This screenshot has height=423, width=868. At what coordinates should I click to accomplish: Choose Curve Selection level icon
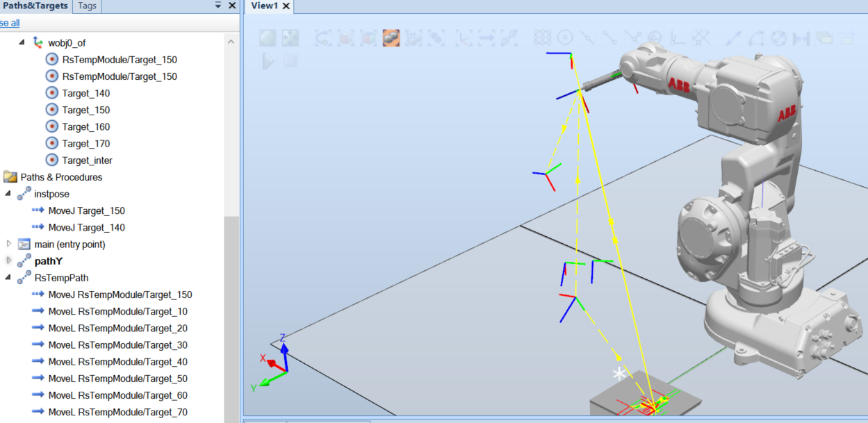323,38
